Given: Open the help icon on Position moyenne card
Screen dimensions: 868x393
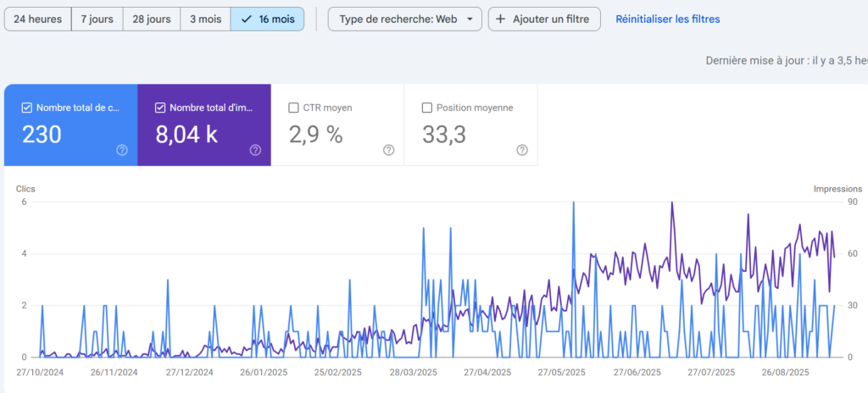Looking at the screenshot, I should click(522, 150).
